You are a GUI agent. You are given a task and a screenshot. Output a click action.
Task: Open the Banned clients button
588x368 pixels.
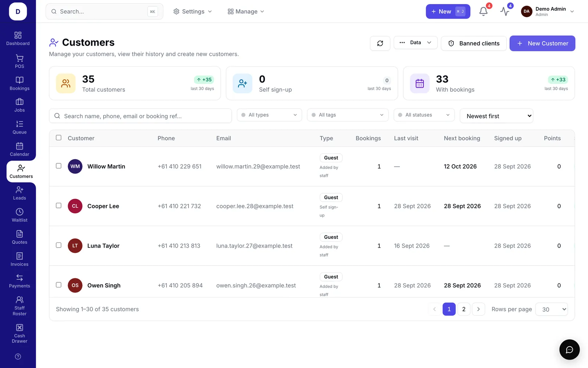pos(474,43)
